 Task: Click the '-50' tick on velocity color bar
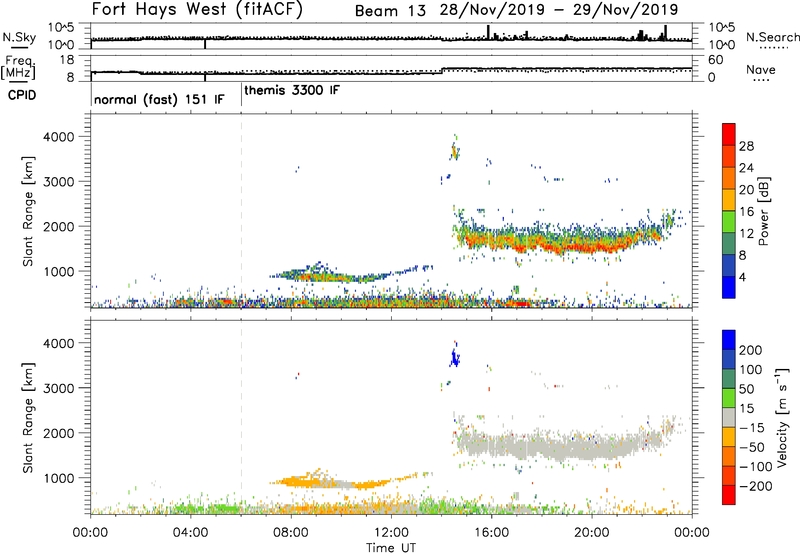pyautogui.click(x=752, y=447)
